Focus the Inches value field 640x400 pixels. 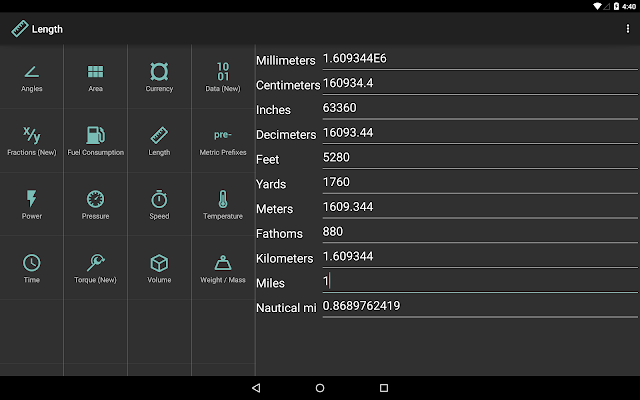480,108
